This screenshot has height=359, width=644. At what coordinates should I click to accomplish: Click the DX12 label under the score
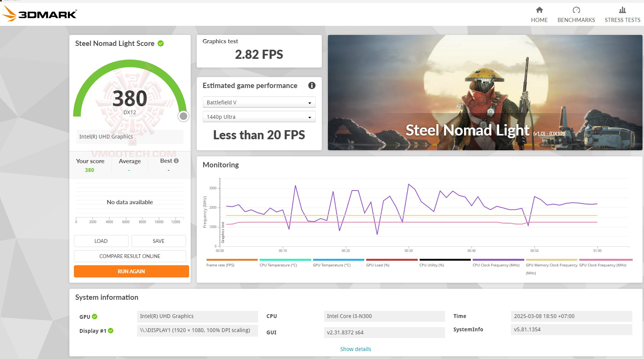click(130, 112)
